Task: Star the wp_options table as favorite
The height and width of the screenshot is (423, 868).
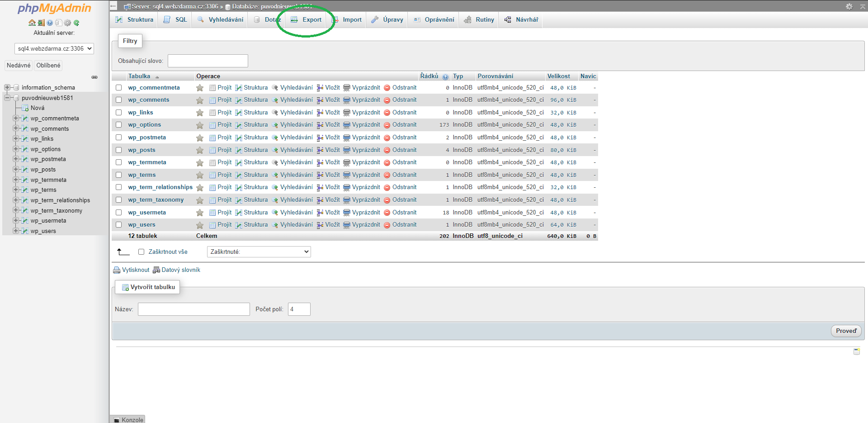Action: pyautogui.click(x=200, y=125)
